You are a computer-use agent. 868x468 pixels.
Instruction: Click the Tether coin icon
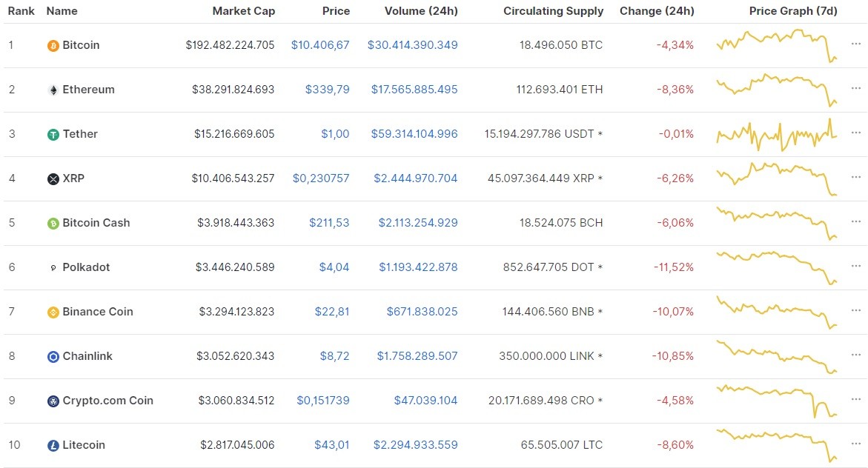[x=52, y=134]
